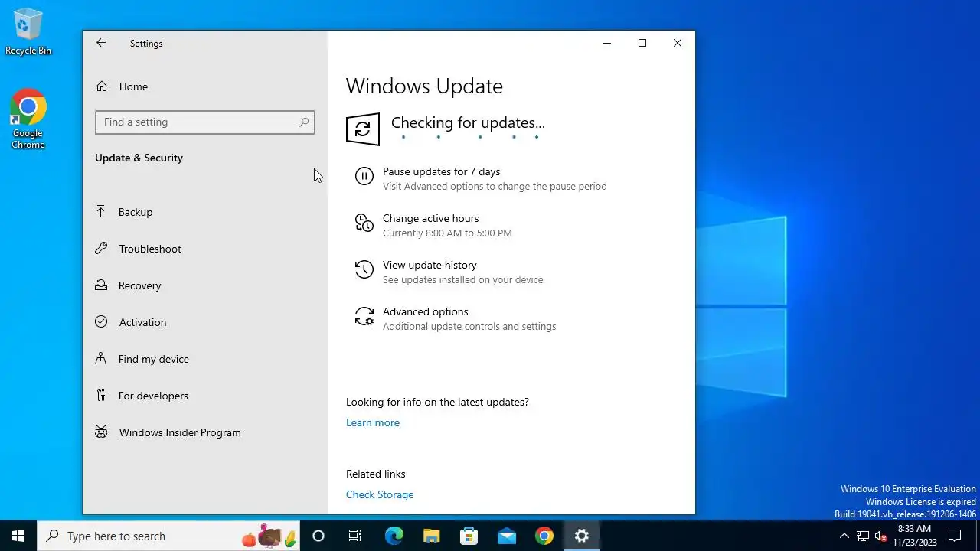
Task: Open the Windows Start menu
Action: [18, 536]
